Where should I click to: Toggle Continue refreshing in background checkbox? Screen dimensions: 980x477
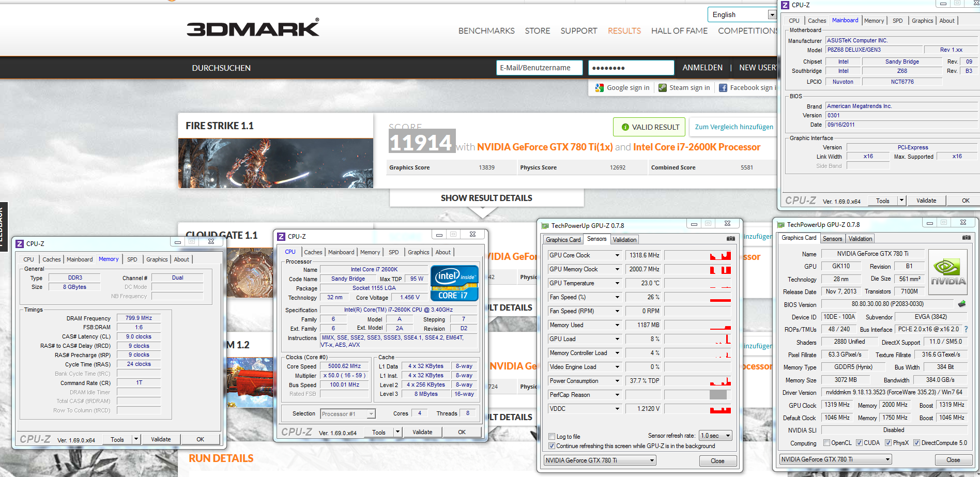(552, 446)
